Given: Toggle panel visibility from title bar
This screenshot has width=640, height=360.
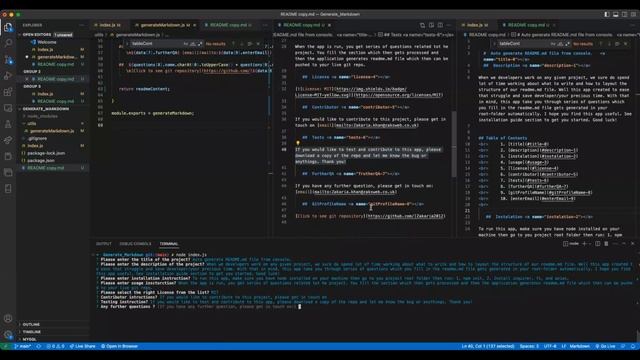Looking at the screenshot, I should 616,14.
